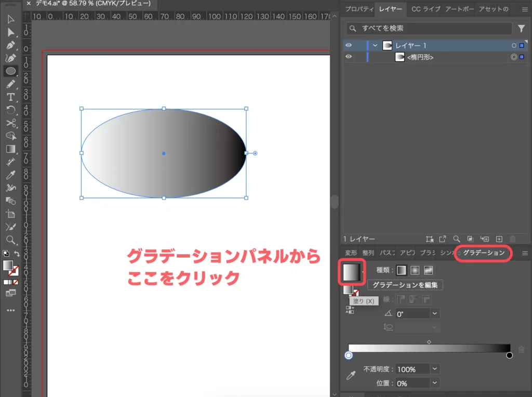This screenshot has height=397, width=532.
Task: Switch to the プロパティ tab
Action: point(357,9)
